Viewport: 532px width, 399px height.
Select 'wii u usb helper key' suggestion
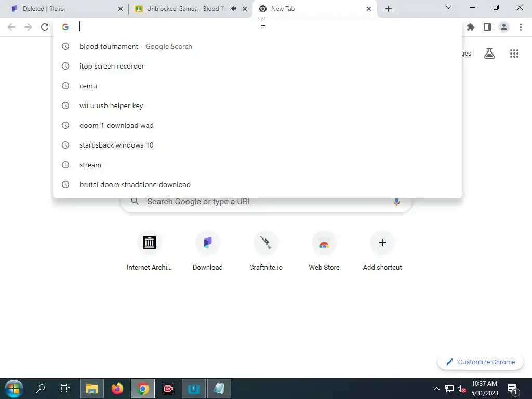(x=258, y=105)
